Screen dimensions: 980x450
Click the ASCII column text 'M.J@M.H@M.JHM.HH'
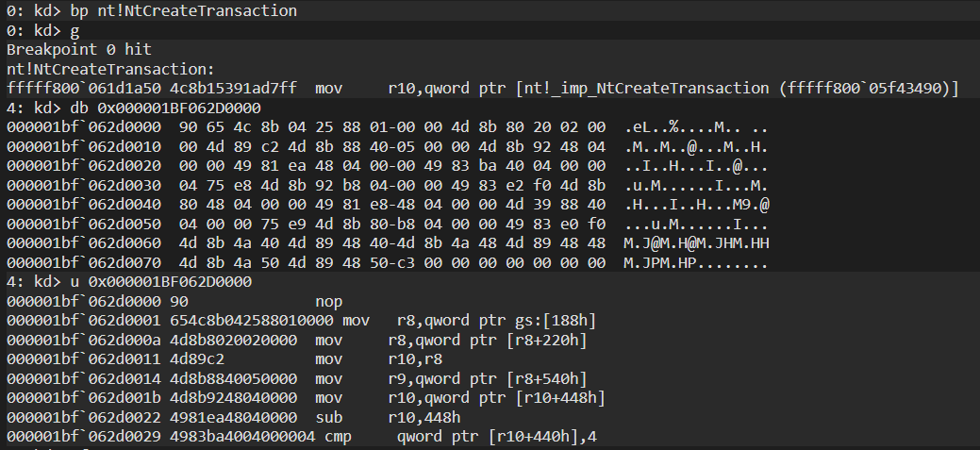[x=696, y=243]
